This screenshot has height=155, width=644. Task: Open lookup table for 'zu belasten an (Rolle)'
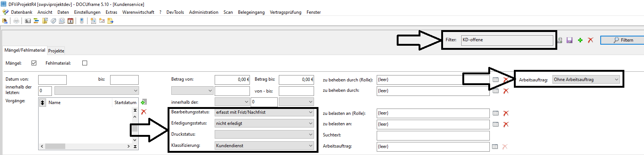[x=496, y=113]
